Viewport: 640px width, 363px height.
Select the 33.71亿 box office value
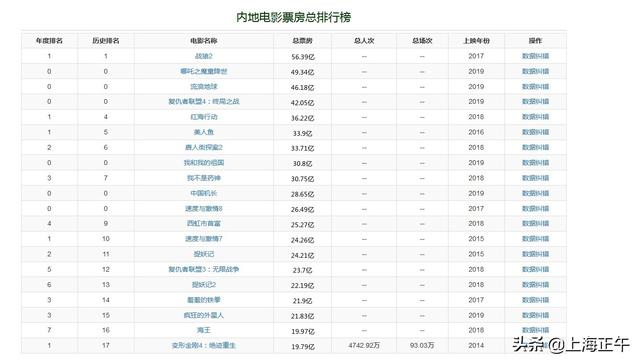(x=302, y=148)
